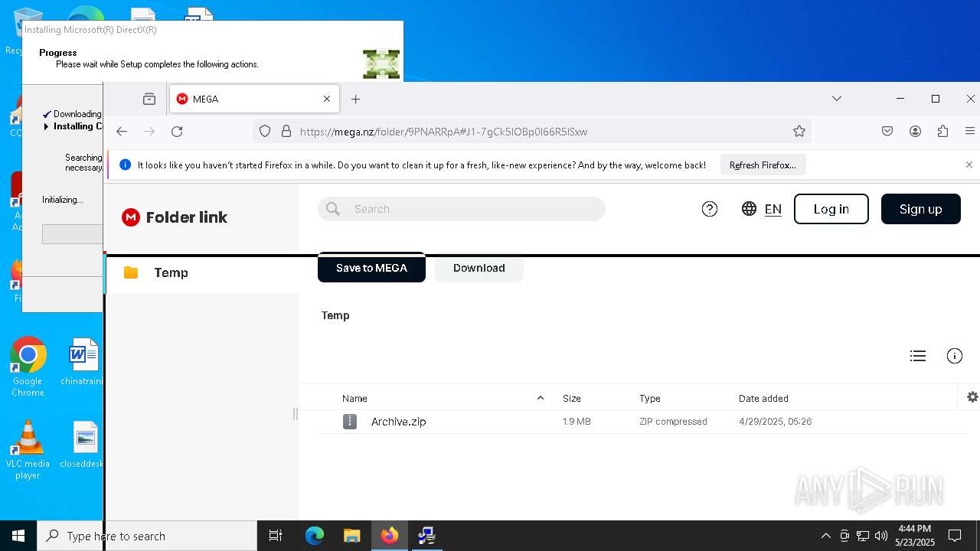Screen dimensions: 980x551
Task: Open Task View in taskbar
Action: pos(276,536)
